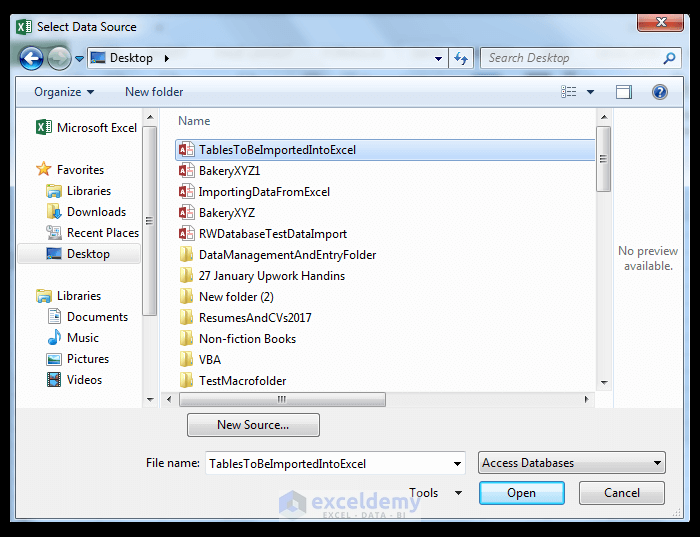The image size is (700, 537).
Task: Expand the File name dropdown arrow
Action: point(457,463)
